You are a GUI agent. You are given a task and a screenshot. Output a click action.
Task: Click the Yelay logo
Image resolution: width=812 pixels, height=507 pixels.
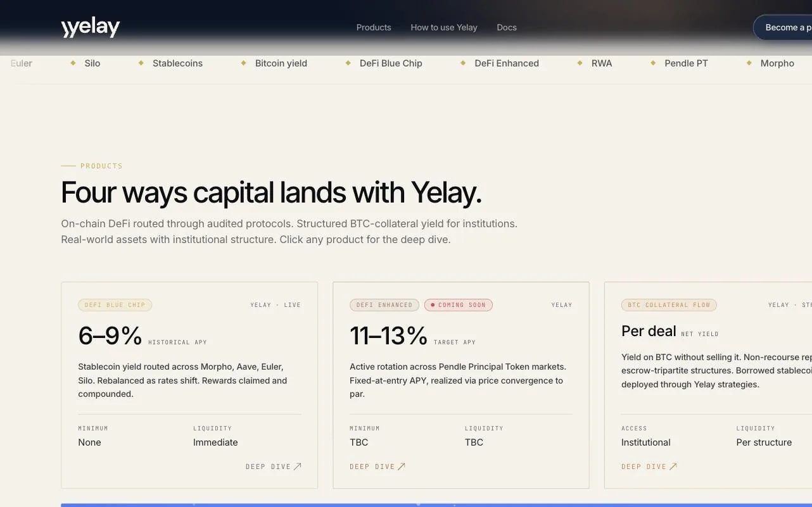91,27
